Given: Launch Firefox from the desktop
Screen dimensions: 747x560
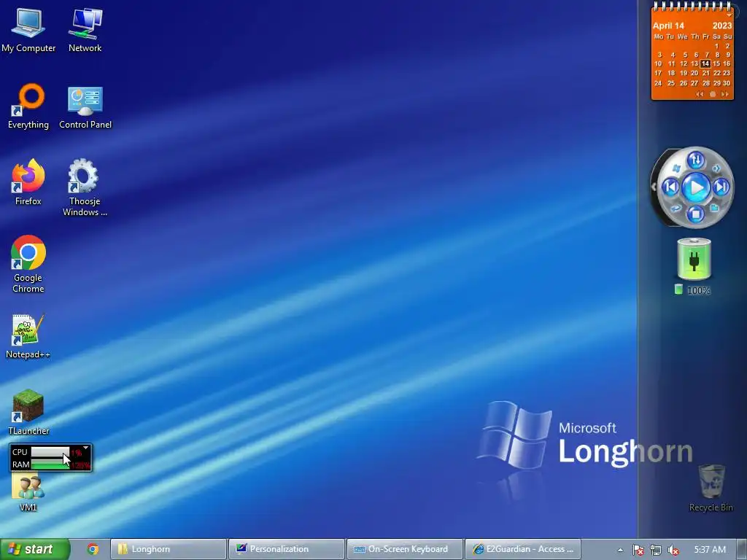Looking at the screenshot, I should (x=28, y=182).
